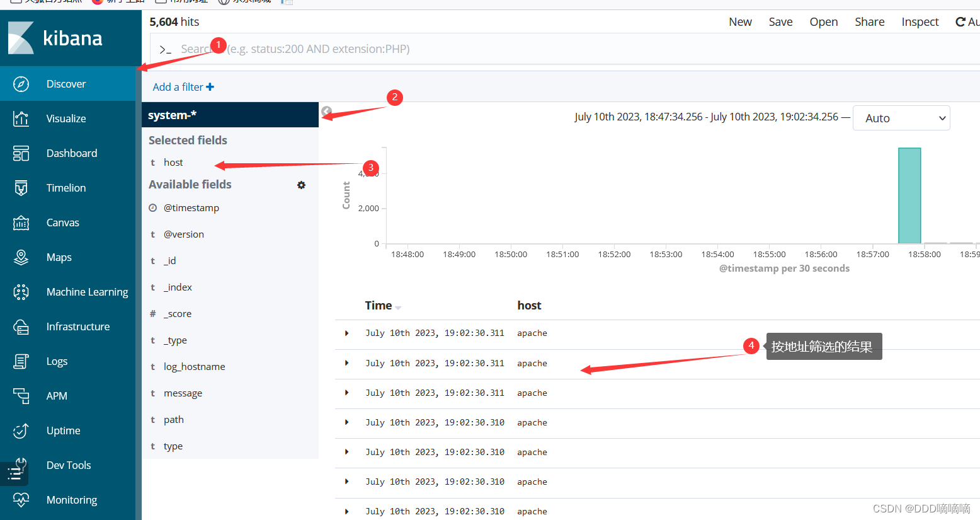Click the time range text above histogram
980x520 pixels.
(706, 117)
